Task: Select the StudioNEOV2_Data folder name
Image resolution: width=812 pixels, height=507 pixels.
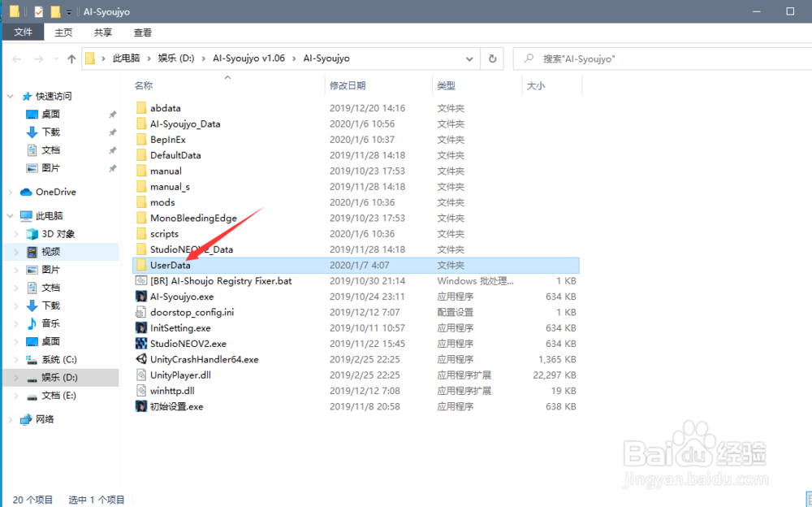Action: [191, 249]
